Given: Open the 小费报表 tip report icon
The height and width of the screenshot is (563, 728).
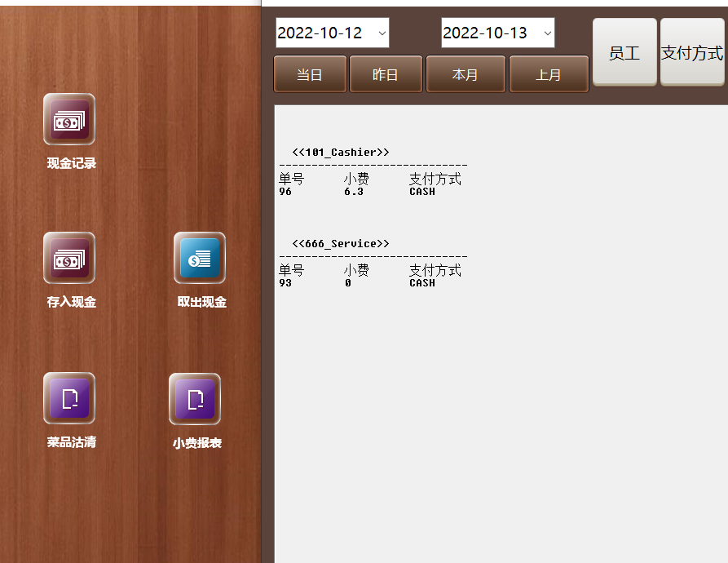Looking at the screenshot, I should coord(195,399).
